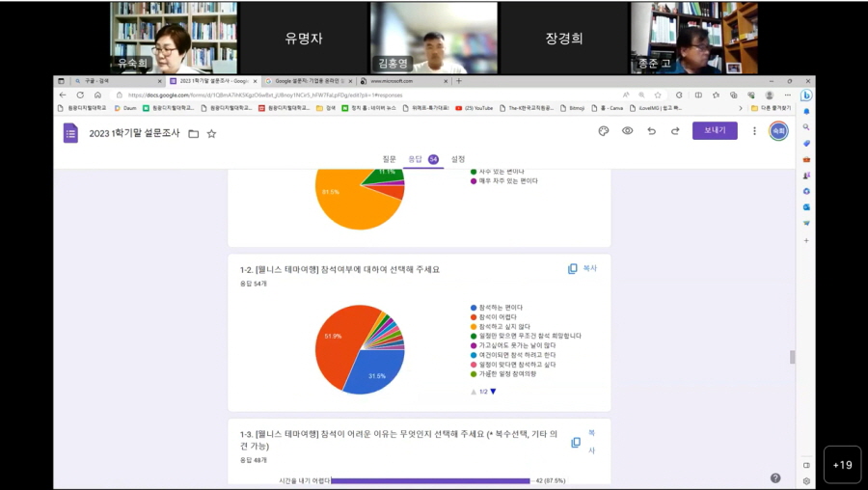Click the Google Forms purple home icon
Viewport: 868px width, 490px height.
pos(70,133)
